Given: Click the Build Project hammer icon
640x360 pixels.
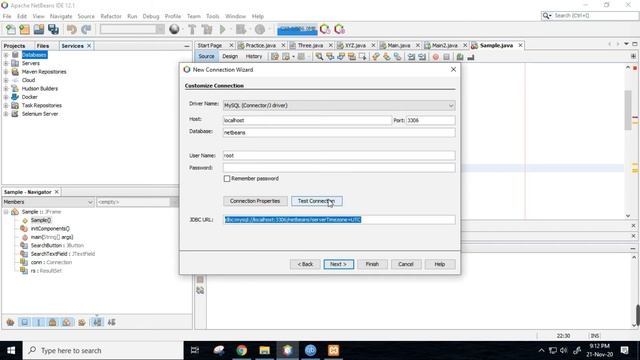Looking at the screenshot, I should click(x=192, y=29).
